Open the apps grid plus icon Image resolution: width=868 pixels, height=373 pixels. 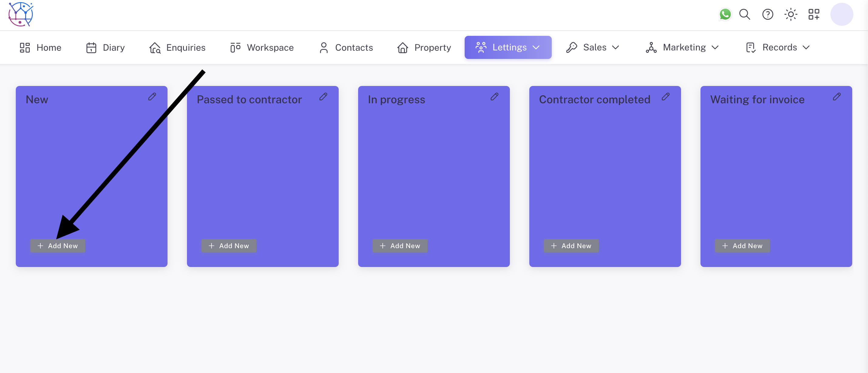pos(814,15)
